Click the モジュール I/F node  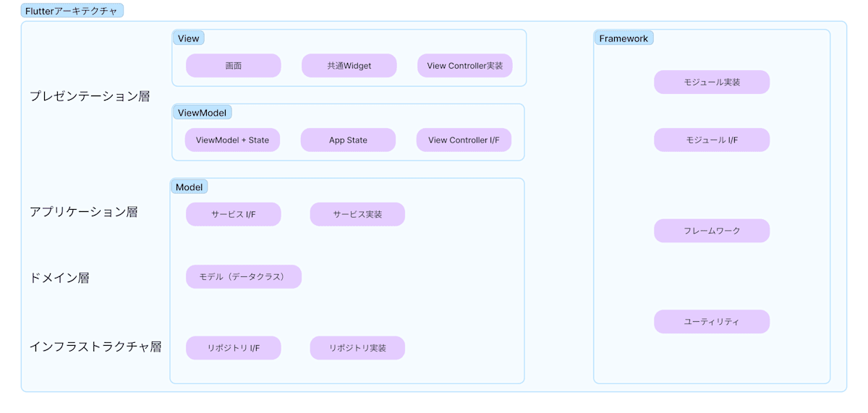712,140
